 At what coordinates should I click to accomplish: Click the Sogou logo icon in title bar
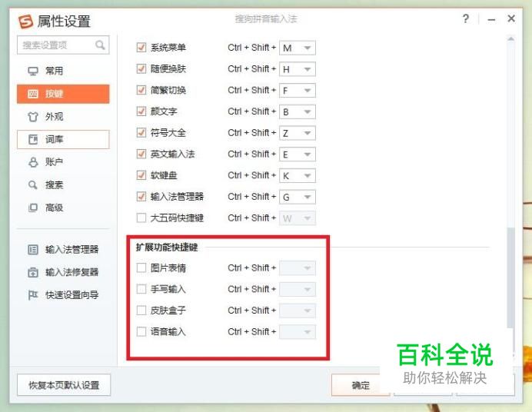point(26,22)
